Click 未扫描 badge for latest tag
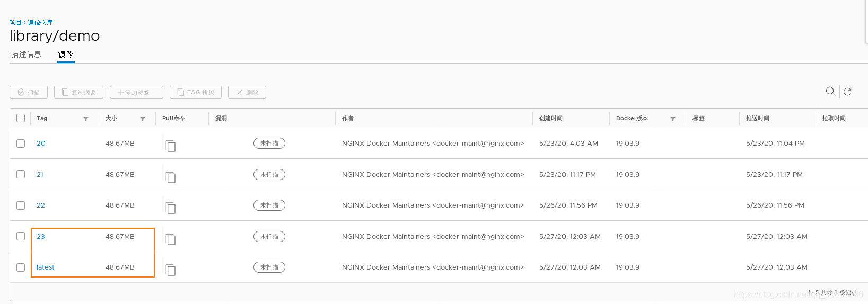The image size is (868, 304). pyautogui.click(x=269, y=267)
